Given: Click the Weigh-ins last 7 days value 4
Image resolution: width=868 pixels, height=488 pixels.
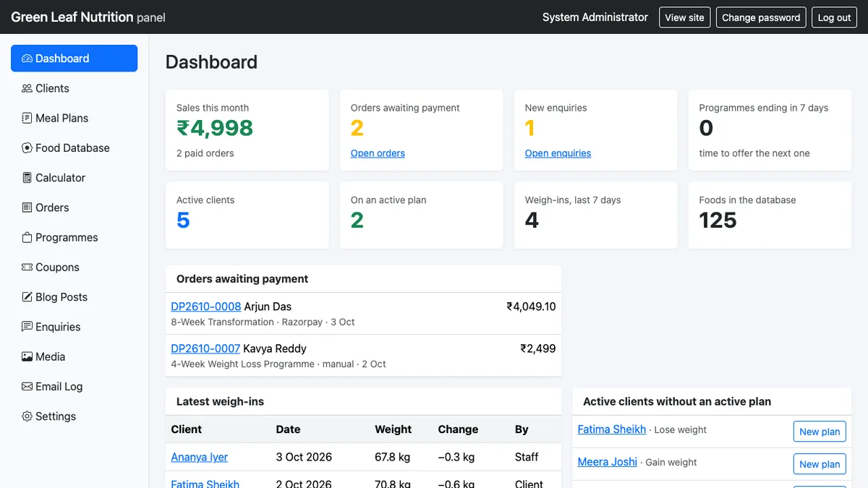Looking at the screenshot, I should (532, 221).
